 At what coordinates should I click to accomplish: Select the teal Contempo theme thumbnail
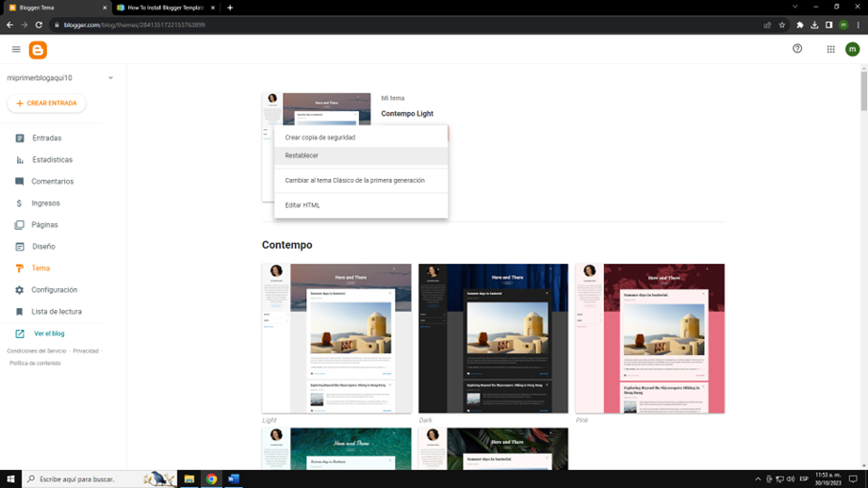coord(336,448)
